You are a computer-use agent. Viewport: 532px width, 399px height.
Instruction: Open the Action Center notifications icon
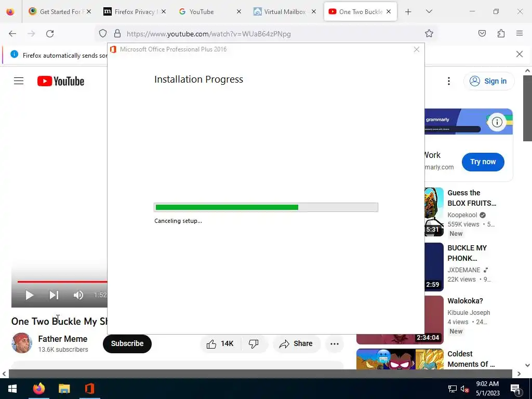[516, 389]
